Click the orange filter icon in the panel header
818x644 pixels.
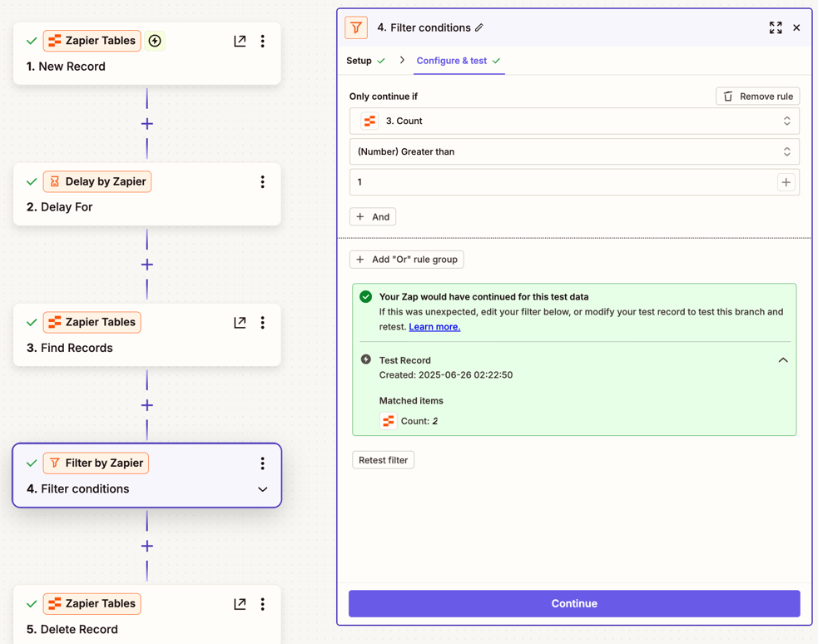(x=356, y=27)
